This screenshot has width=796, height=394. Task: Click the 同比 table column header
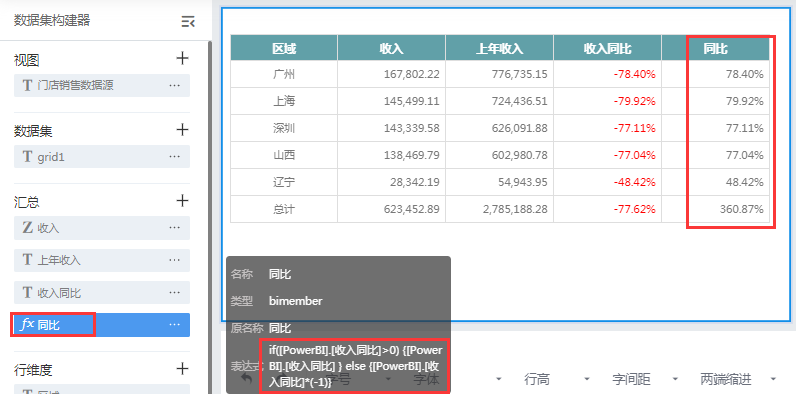click(x=715, y=48)
